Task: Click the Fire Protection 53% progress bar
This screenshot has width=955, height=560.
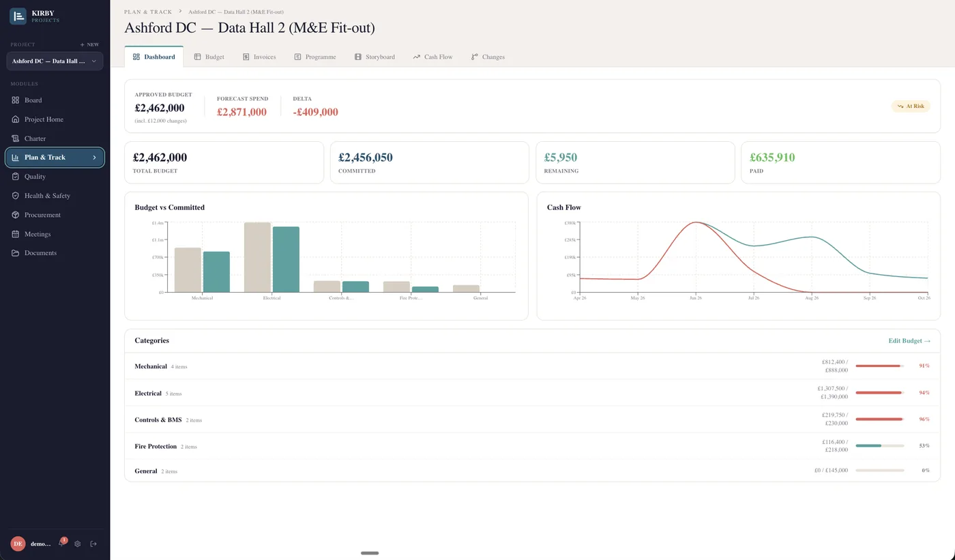Action: coord(880,446)
